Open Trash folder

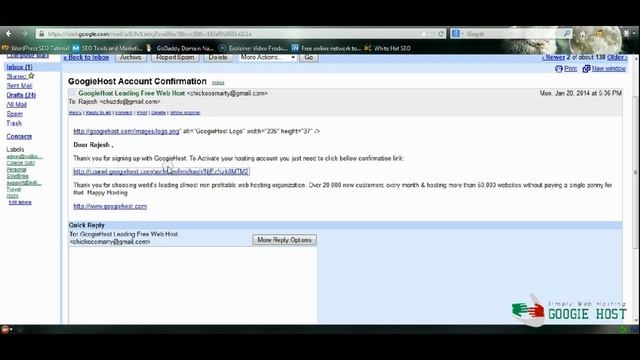(14, 123)
